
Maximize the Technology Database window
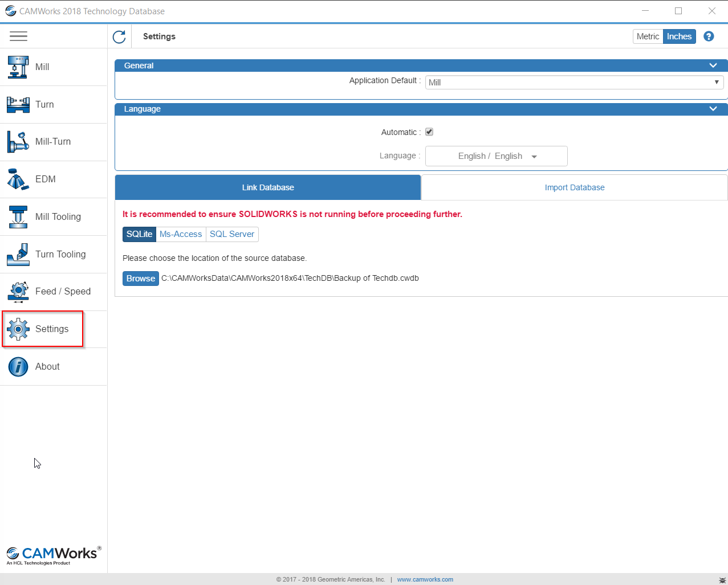[678, 11]
